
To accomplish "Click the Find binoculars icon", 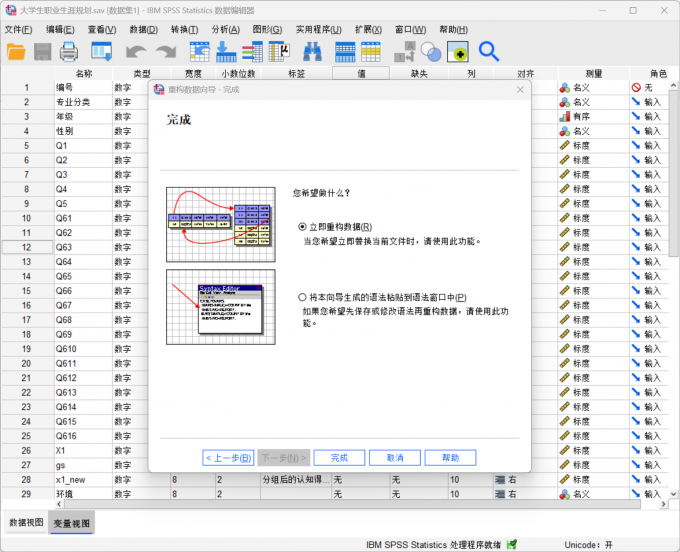I will (312, 52).
